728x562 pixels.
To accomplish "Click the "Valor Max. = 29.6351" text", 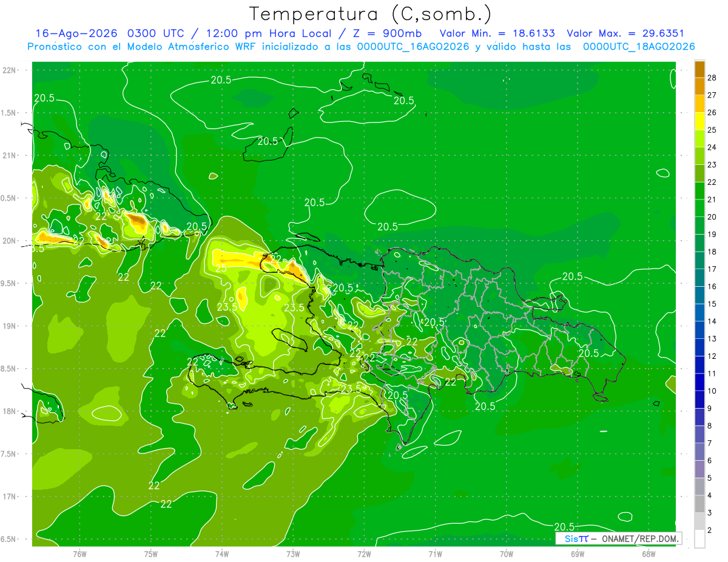I will [x=625, y=33].
